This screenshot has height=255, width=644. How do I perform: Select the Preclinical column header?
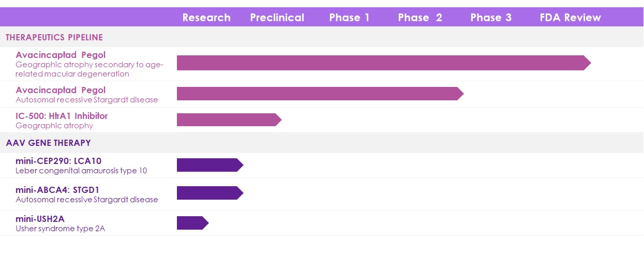[277, 18]
